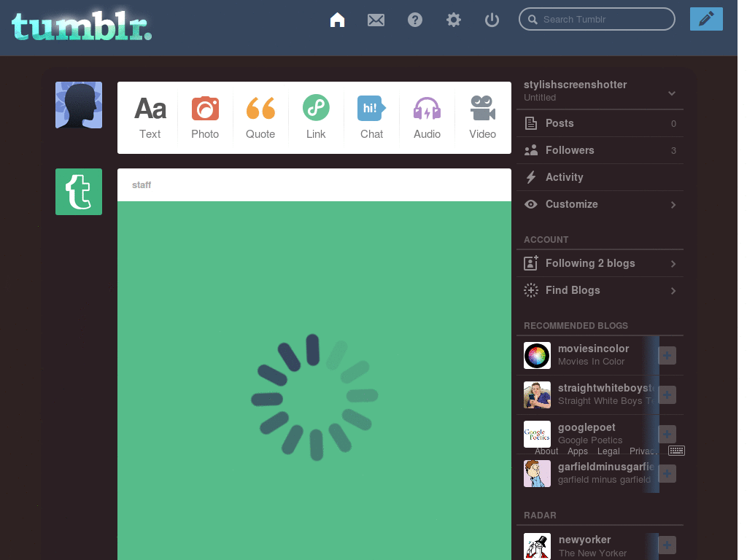Create a new Chat post
The image size is (747, 560).
(371, 117)
